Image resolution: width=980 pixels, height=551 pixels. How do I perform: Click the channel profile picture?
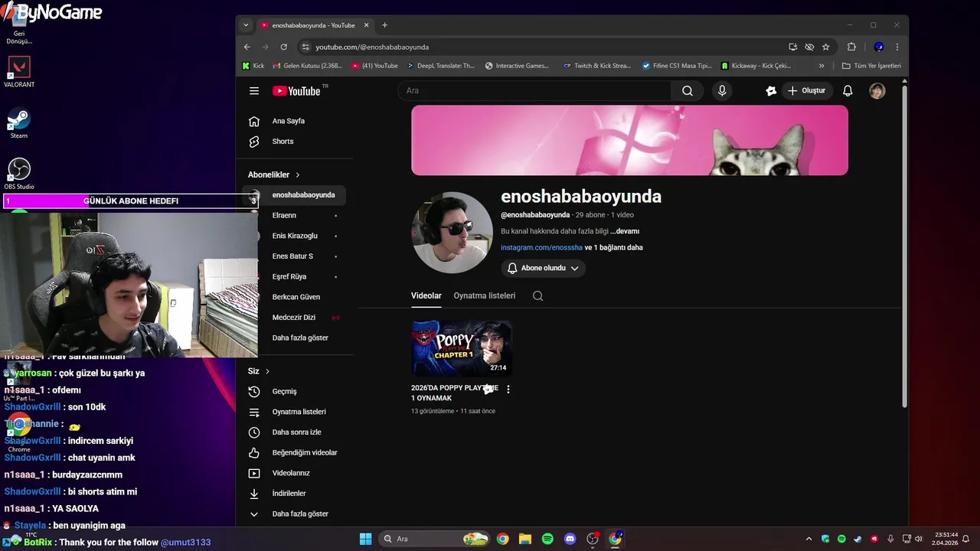tap(452, 233)
